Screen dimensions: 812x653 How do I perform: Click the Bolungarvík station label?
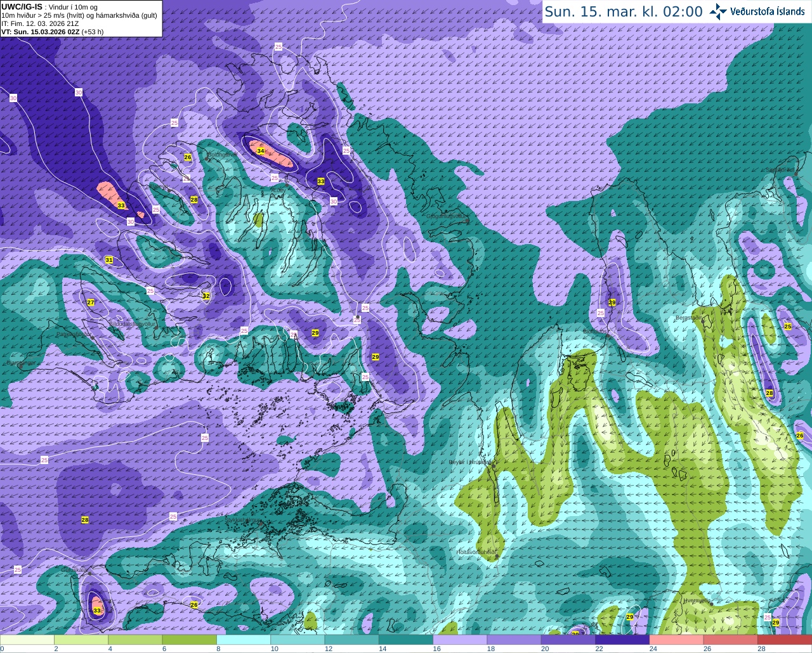tap(223, 154)
